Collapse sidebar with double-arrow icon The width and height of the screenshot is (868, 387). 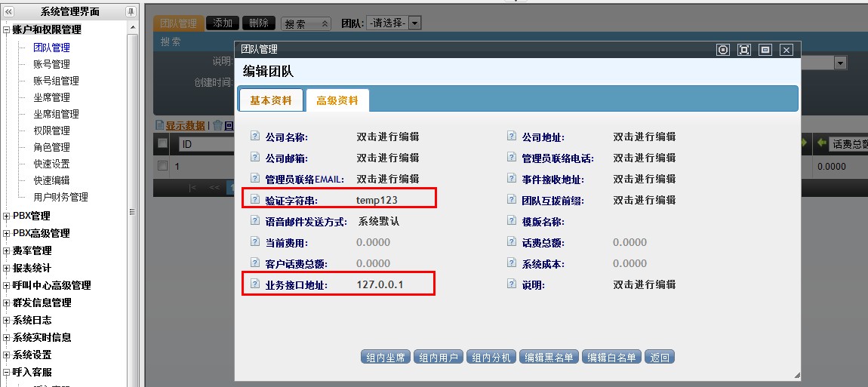tap(8, 11)
